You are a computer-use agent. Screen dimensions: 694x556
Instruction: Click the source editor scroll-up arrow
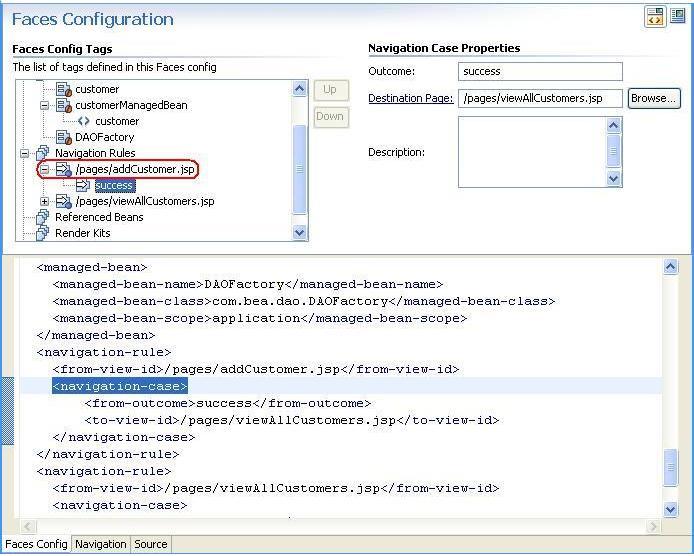pyautogui.click(x=670, y=266)
